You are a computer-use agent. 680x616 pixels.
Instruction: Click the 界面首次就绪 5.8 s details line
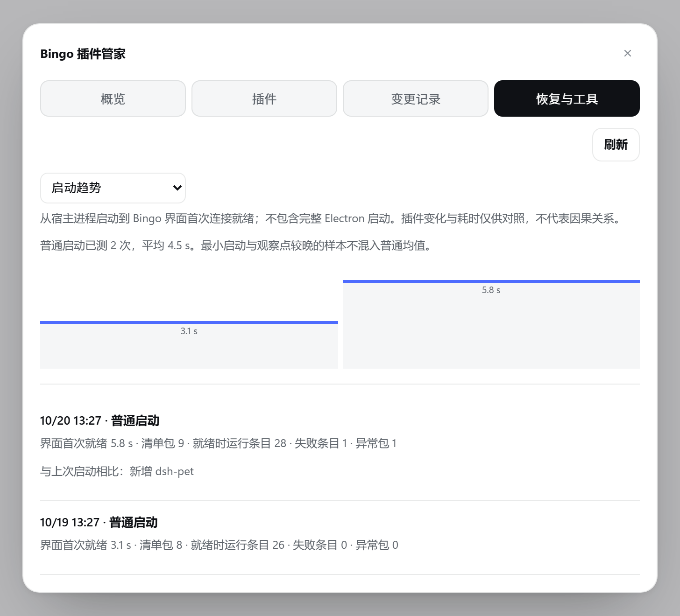(219, 443)
